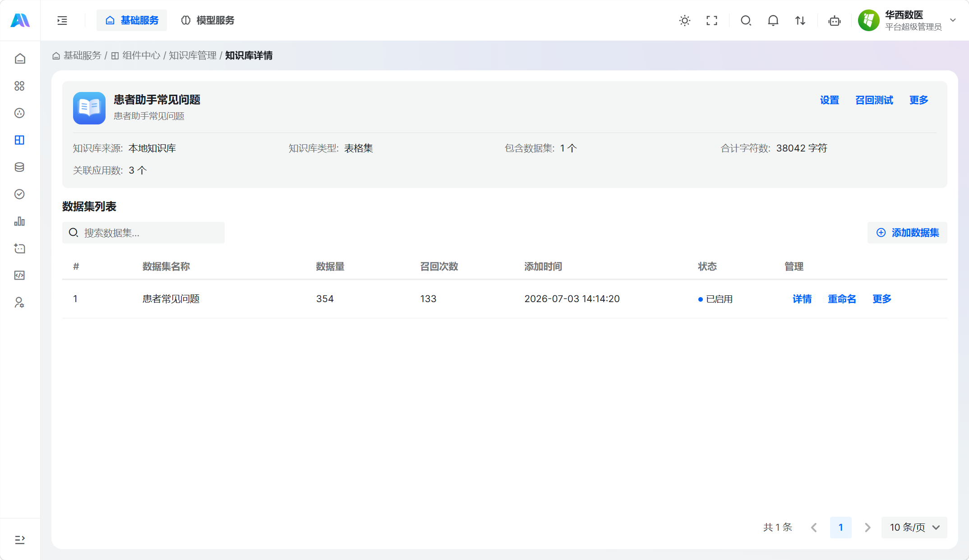Open the chat sparkle icon in sidebar

[19, 248]
